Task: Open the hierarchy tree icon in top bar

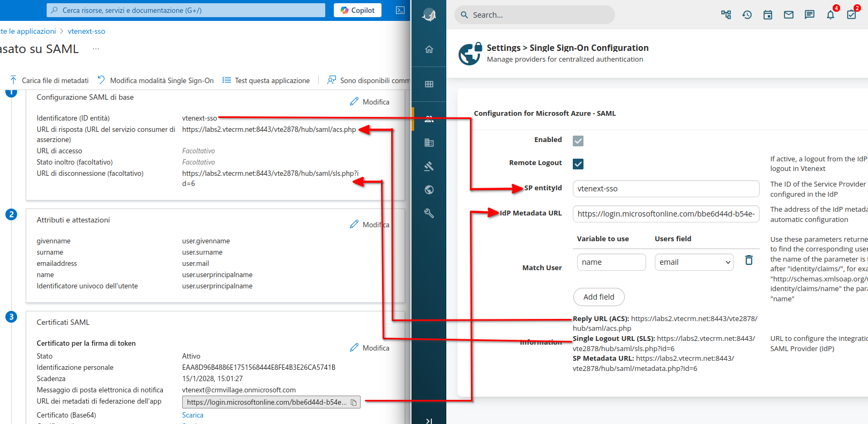Action: point(726,15)
